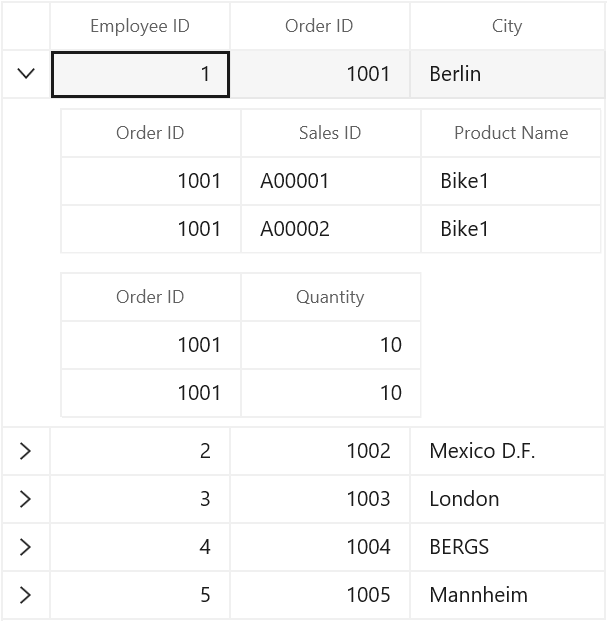Click the Quantity column header
This screenshot has width=607, height=621.
click(330, 297)
